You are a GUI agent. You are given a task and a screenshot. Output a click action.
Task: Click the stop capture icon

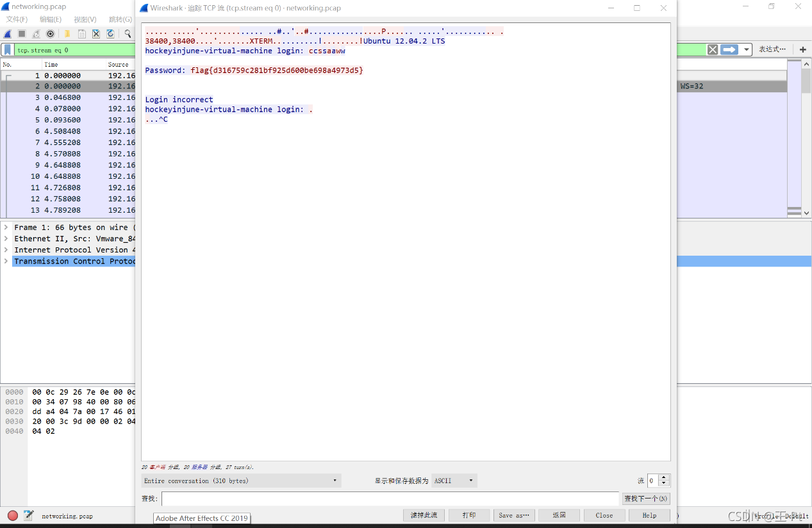point(21,33)
